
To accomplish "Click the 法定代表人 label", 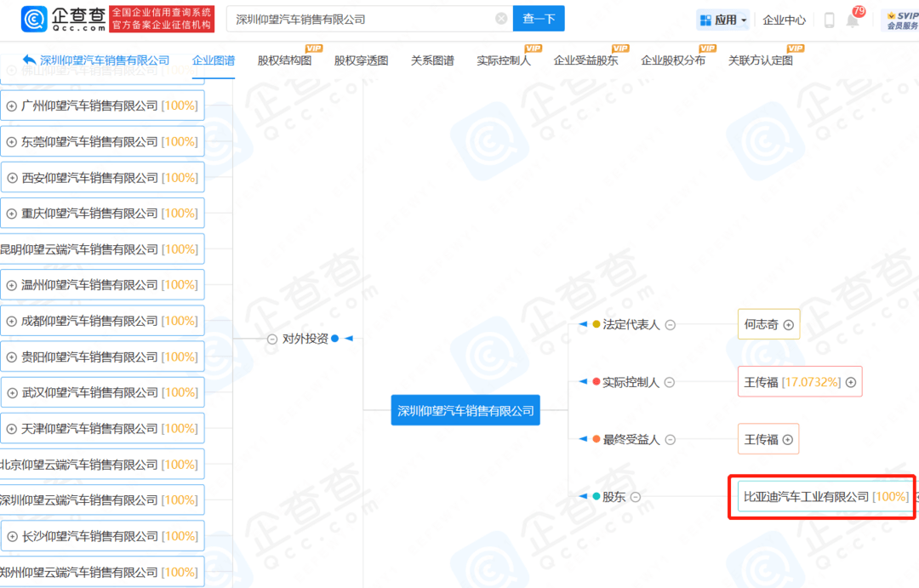I will tap(631, 325).
